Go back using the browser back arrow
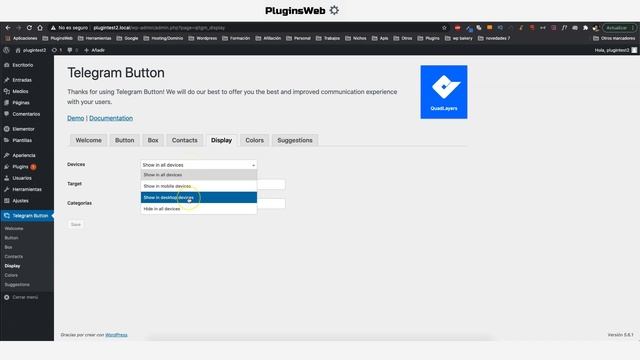 pyautogui.click(x=8, y=28)
